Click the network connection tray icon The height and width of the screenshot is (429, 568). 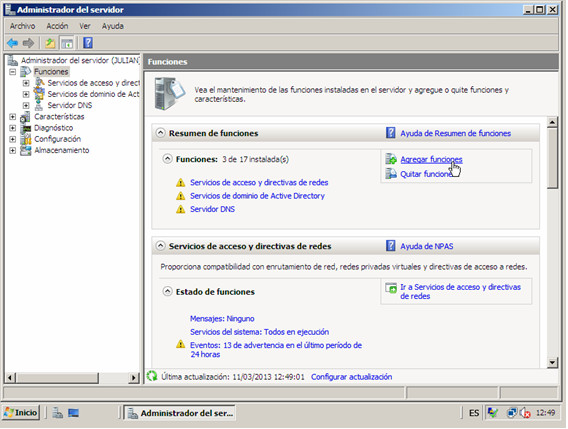pyautogui.click(x=511, y=413)
